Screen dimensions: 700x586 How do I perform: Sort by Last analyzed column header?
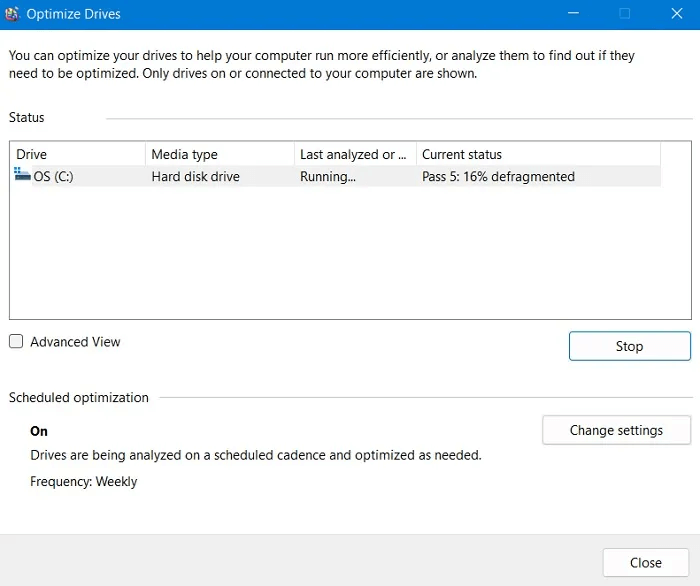pyautogui.click(x=353, y=154)
